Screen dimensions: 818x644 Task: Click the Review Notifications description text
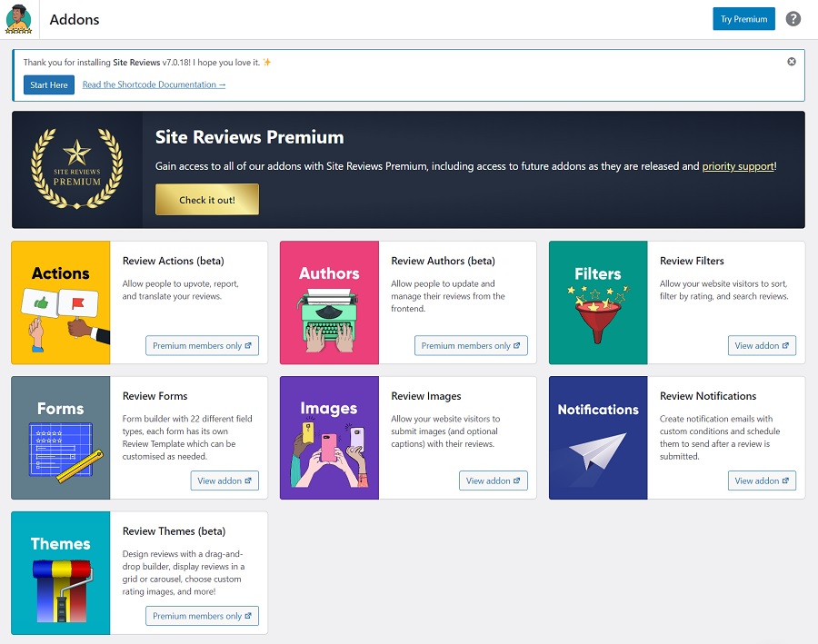point(720,438)
